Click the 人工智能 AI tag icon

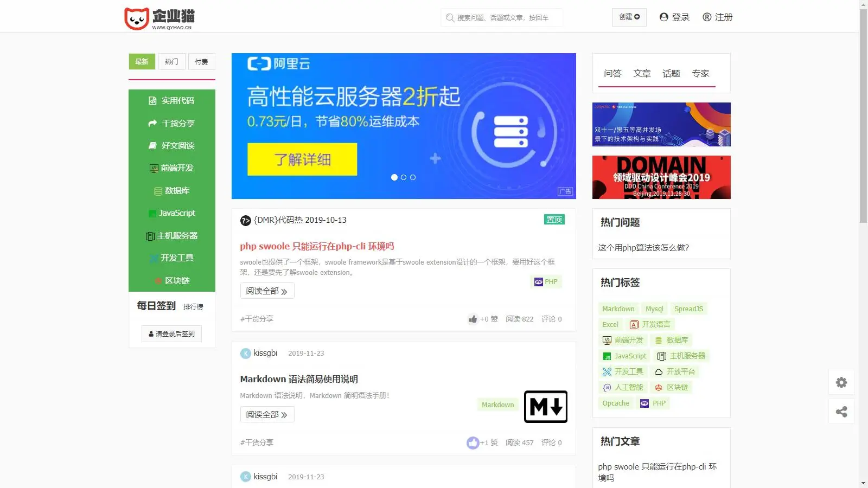pyautogui.click(x=607, y=387)
